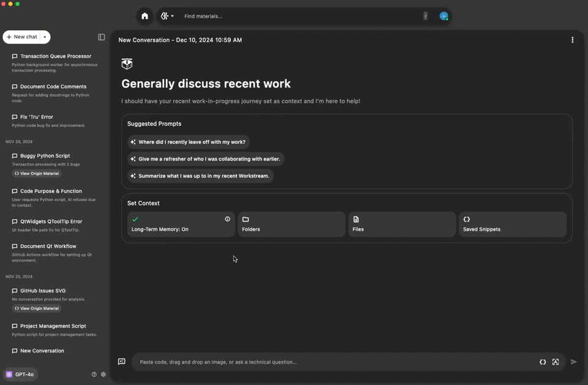
Task: Open settings gear icon in sidebar footer
Action: click(103, 374)
